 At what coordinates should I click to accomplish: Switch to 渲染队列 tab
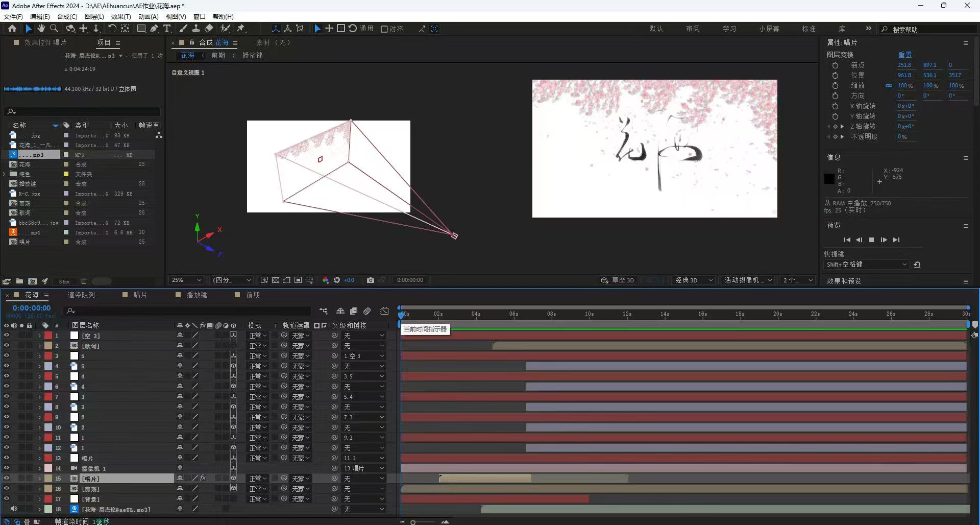tap(82, 295)
